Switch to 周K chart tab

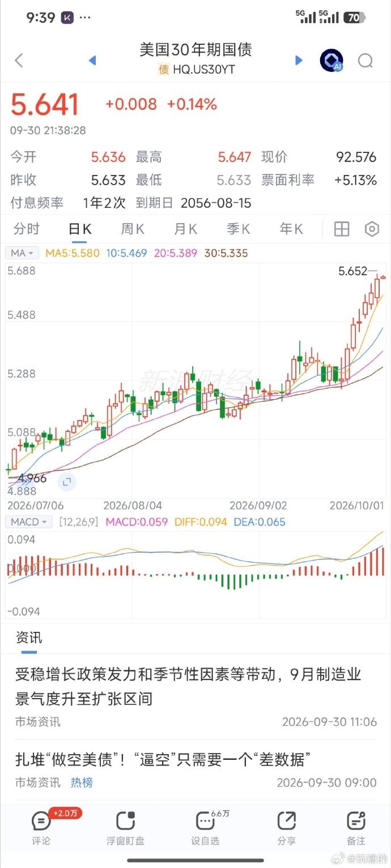tap(133, 229)
